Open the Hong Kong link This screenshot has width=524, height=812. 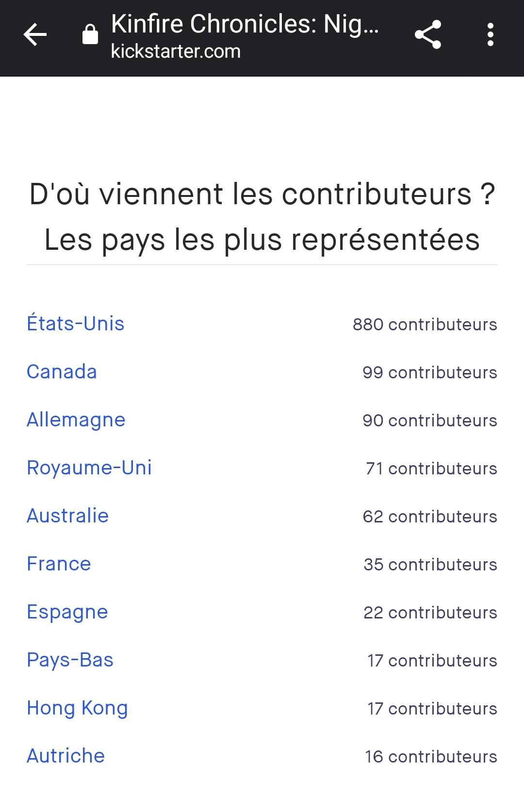point(78,708)
